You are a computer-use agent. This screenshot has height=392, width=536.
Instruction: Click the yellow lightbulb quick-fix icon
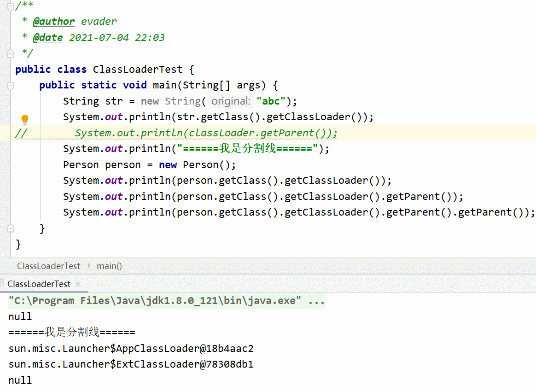(24, 119)
